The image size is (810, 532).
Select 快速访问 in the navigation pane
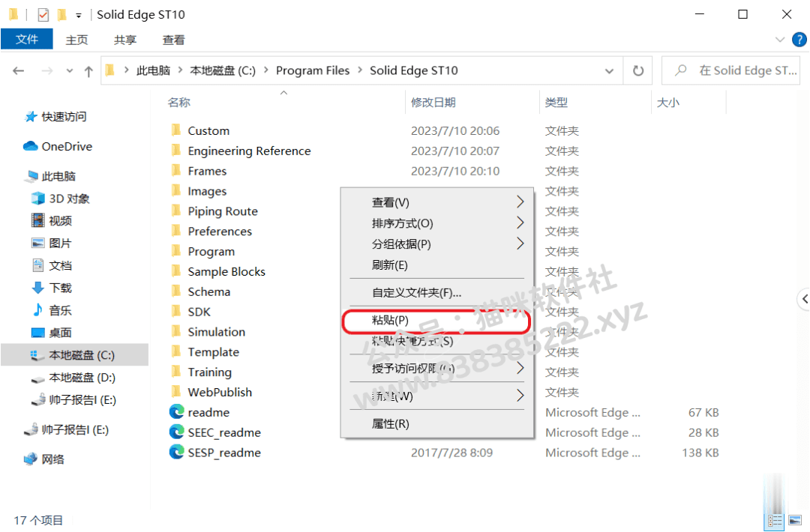pyautogui.click(x=64, y=117)
